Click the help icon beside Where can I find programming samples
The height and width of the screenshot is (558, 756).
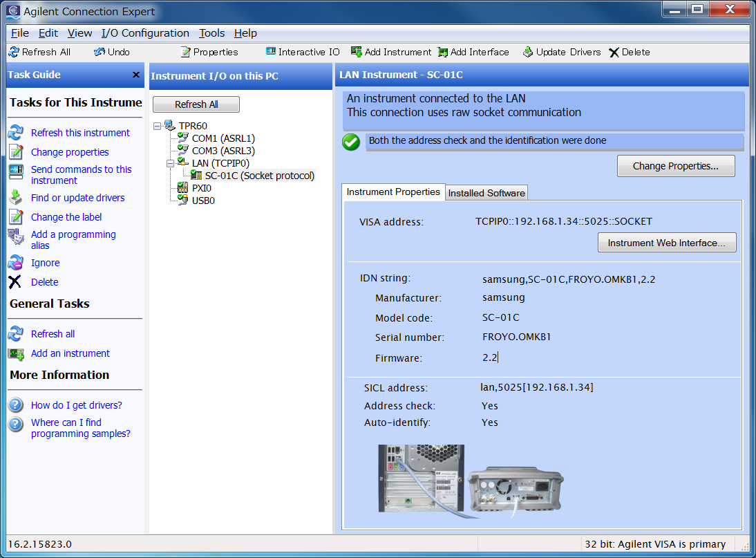coord(16,424)
